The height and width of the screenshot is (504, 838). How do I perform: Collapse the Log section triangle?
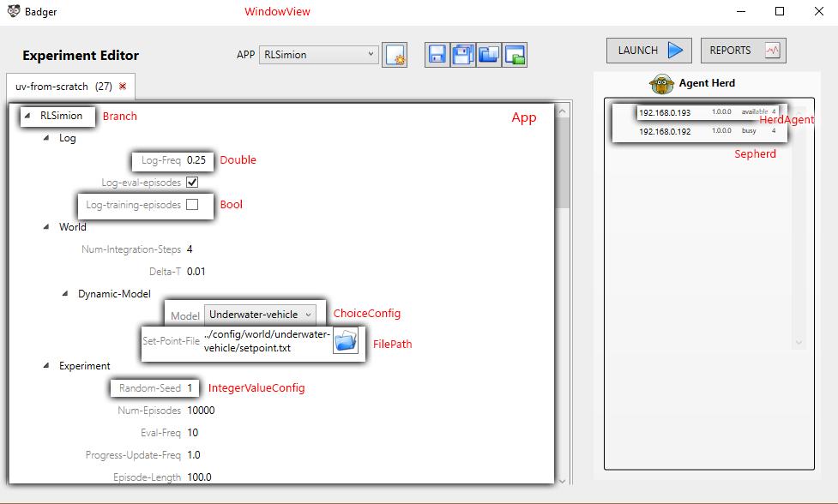tap(46, 138)
